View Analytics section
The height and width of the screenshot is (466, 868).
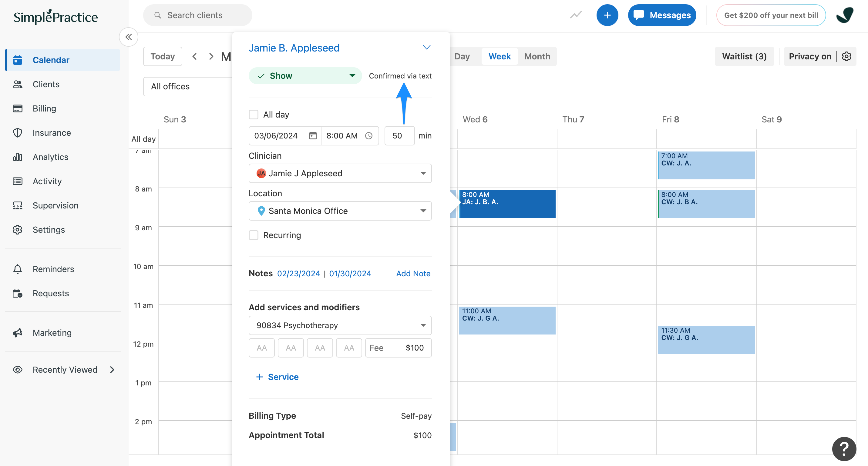[50, 156]
